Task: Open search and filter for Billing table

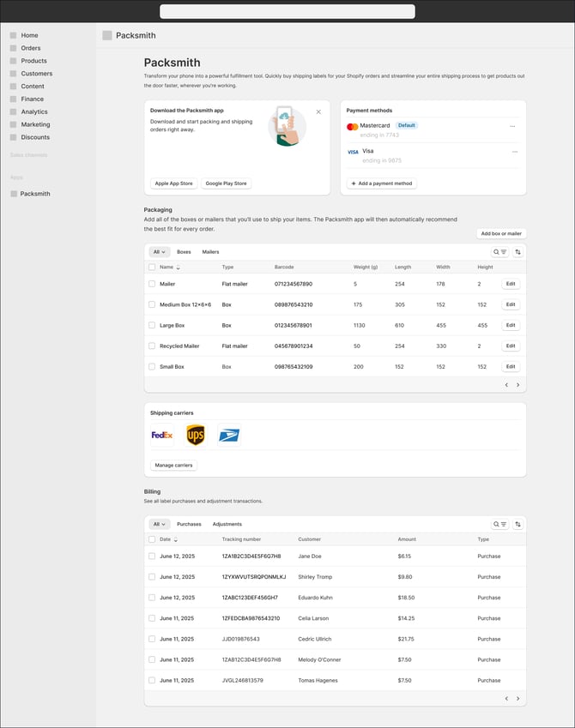Action: click(498, 524)
